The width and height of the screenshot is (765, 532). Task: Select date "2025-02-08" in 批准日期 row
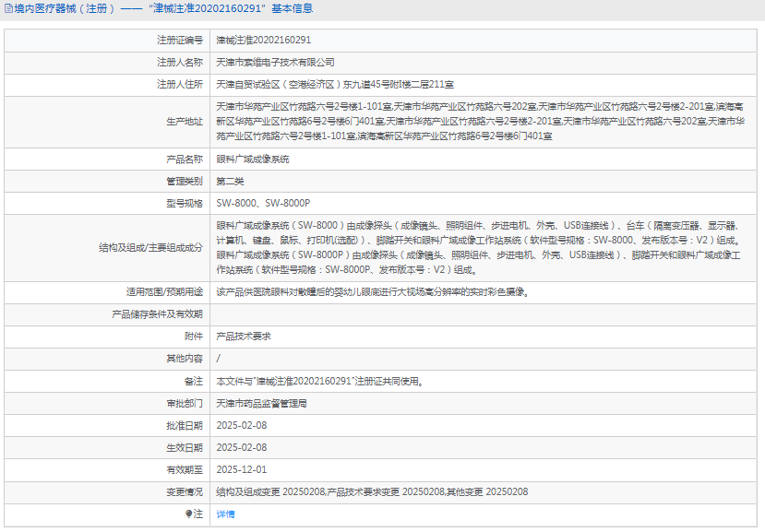(242, 426)
